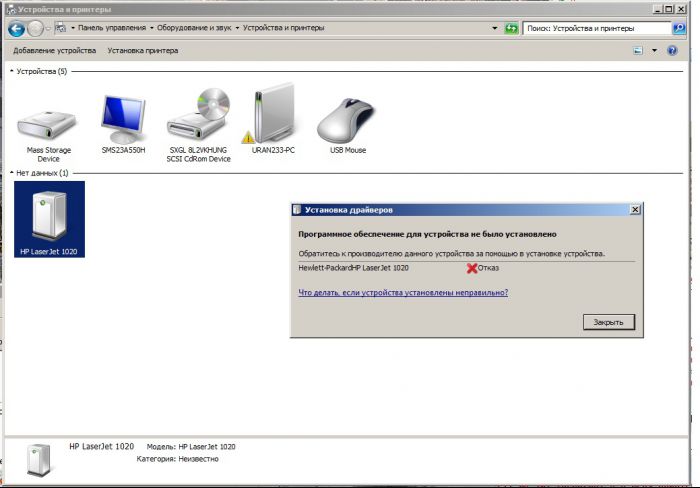This screenshot has width=700, height=488.
Task: Collapse the Устройства (5) group
Action: (x=12, y=72)
